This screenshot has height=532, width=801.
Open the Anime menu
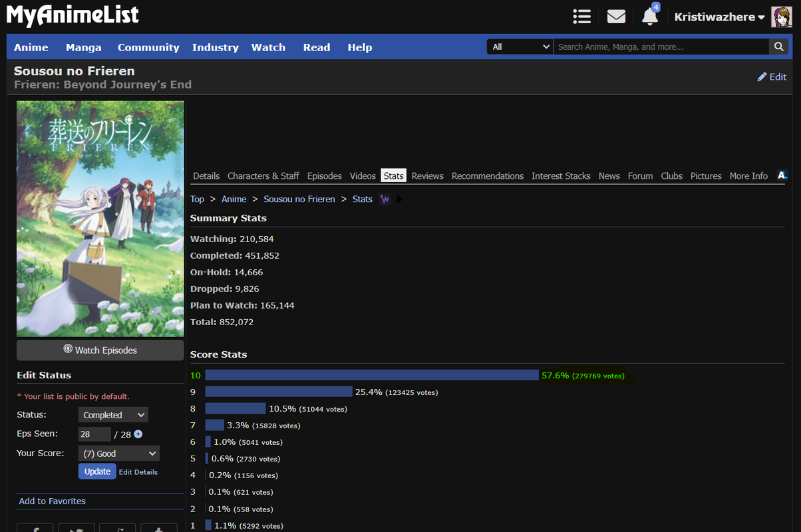tap(31, 47)
